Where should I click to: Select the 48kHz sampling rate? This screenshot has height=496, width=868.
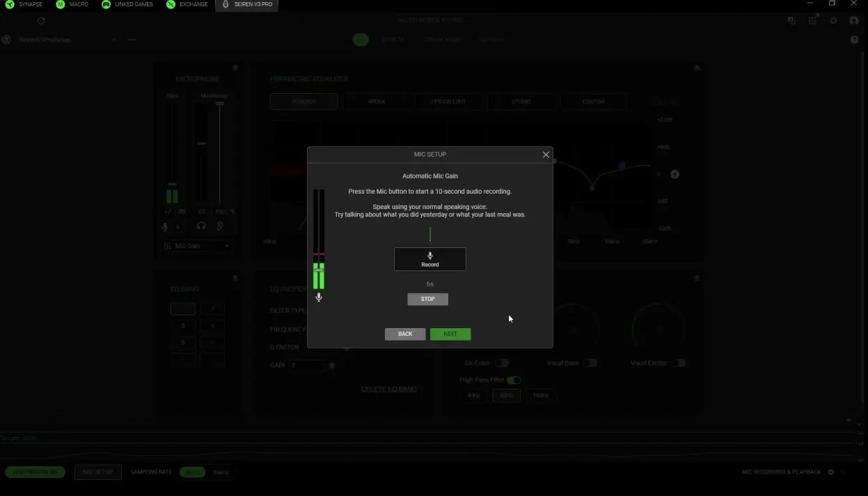193,472
